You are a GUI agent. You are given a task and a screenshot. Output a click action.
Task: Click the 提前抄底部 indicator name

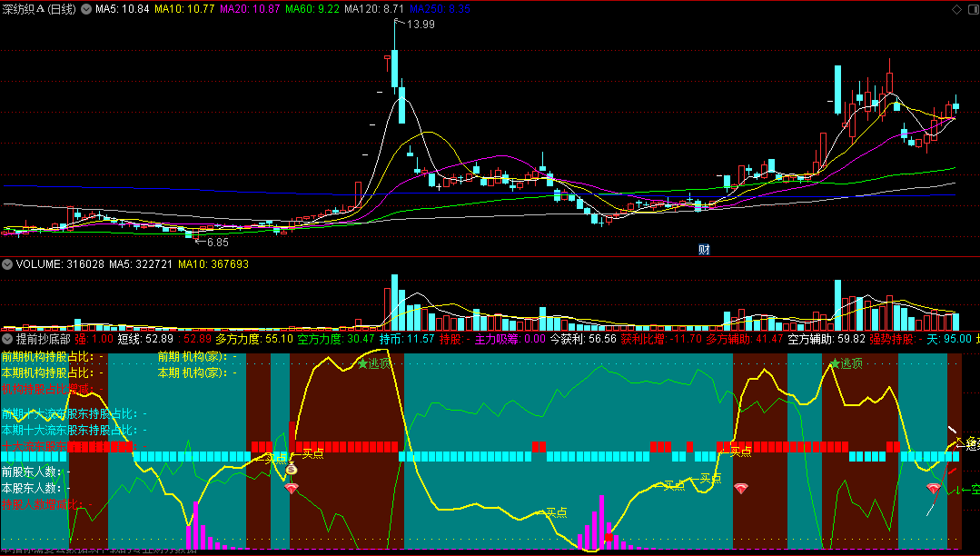(x=43, y=339)
